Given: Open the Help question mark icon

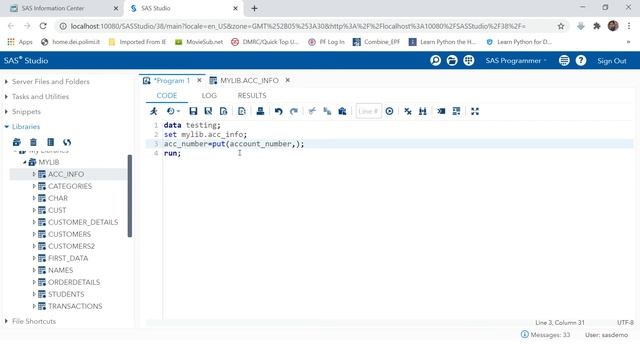Looking at the screenshot, I should coord(581,60).
